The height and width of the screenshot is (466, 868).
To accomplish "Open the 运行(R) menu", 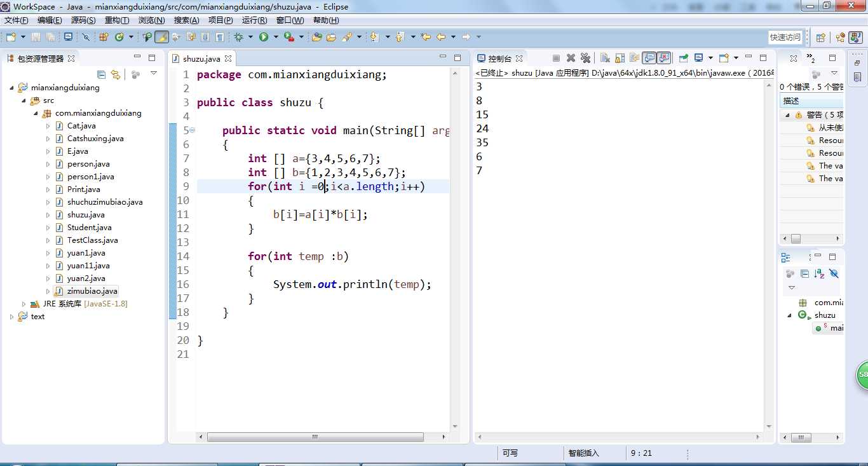I will coord(255,20).
